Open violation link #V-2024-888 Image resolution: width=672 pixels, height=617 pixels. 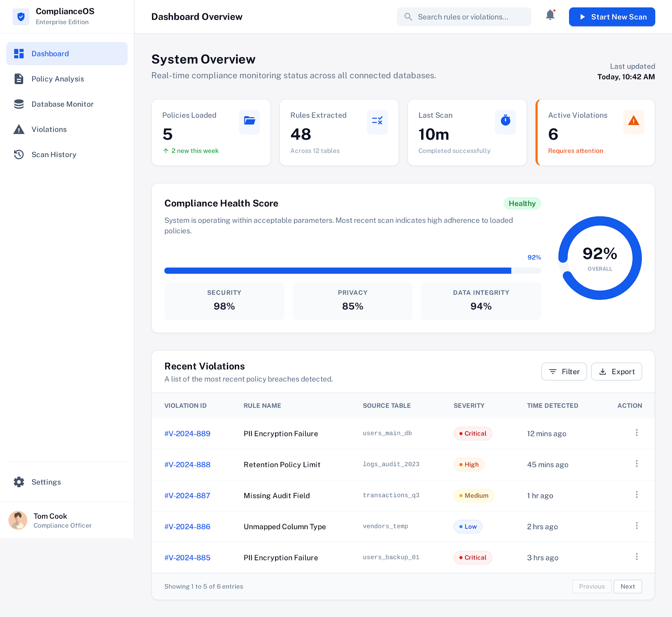tap(187, 464)
